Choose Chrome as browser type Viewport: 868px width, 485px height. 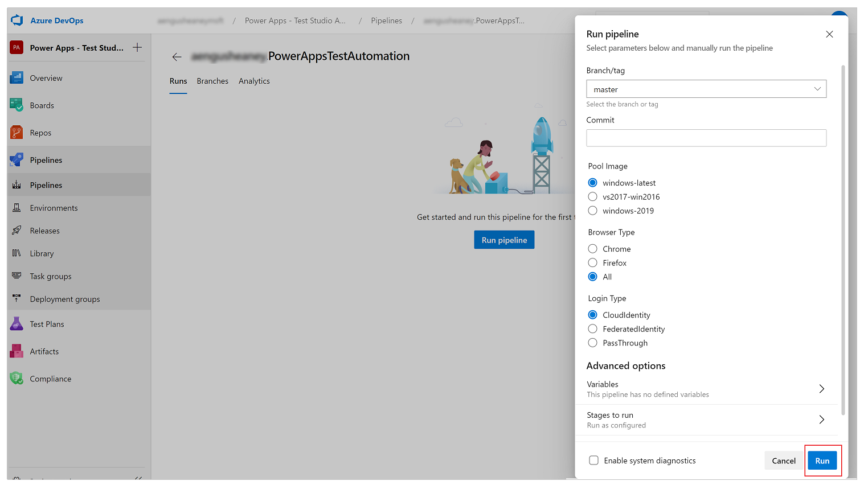tap(593, 249)
